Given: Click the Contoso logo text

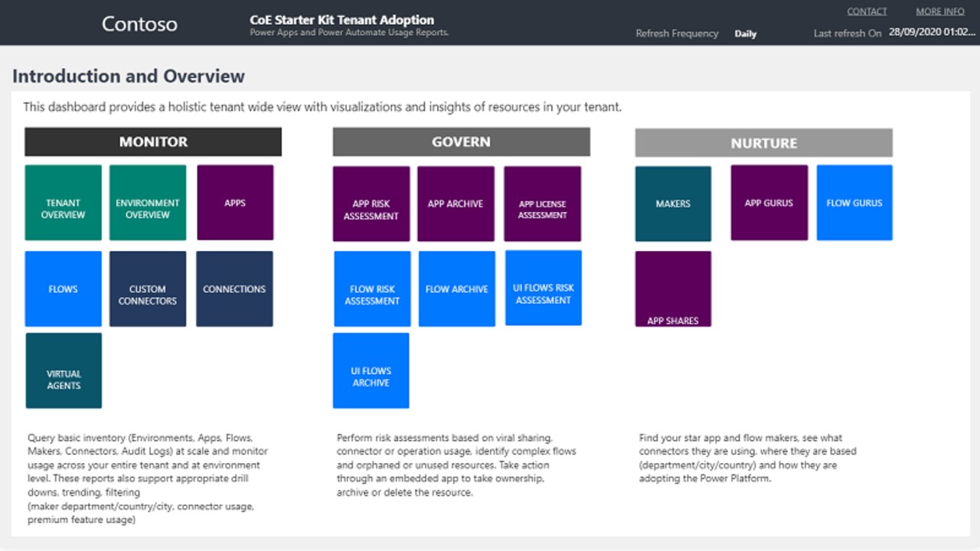Looking at the screenshot, I should click(x=139, y=24).
